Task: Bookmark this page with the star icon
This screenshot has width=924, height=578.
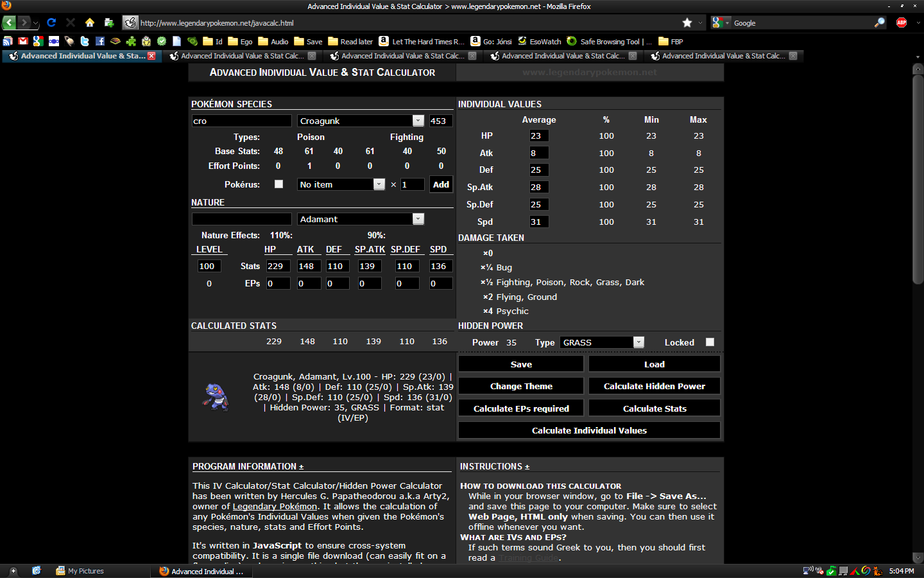Action: pos(687,22)
